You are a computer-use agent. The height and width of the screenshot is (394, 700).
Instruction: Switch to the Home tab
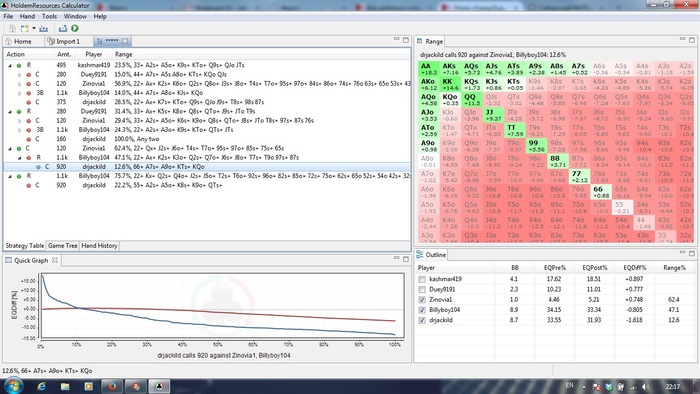click(x=18, y=41)
